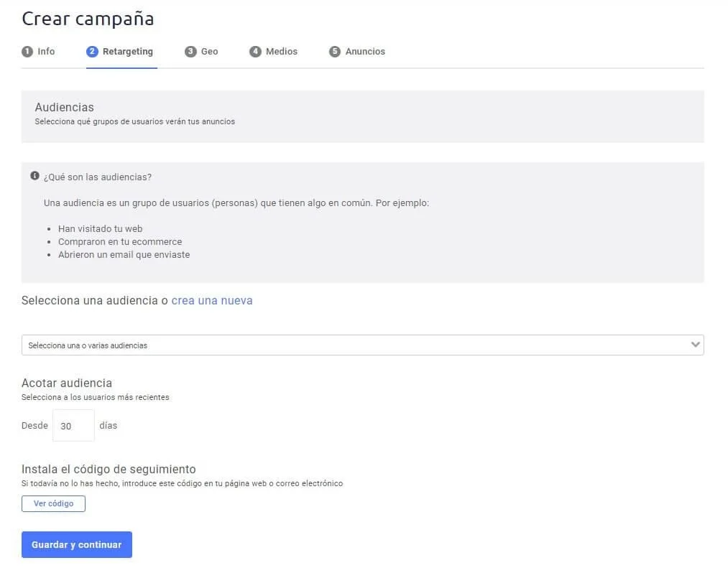Image resolution: width=728 pixels, height=568 pixels.
Task: Open the Anuncios step tab
Action: click(357, 52)
